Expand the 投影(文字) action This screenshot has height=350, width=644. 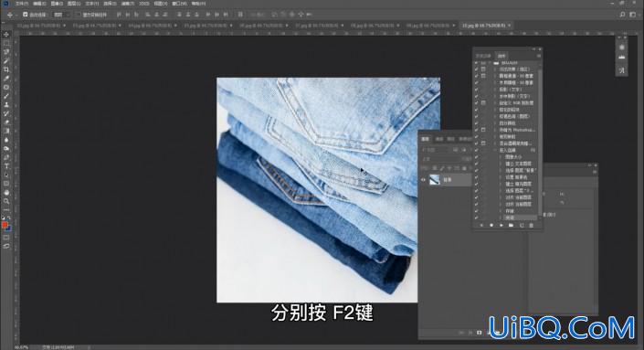495,90
